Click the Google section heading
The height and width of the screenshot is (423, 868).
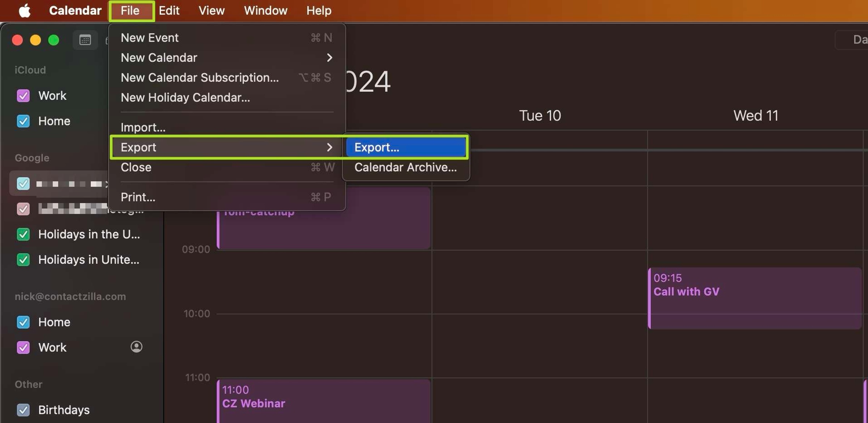pyautogui.click(x=32, y=158)
